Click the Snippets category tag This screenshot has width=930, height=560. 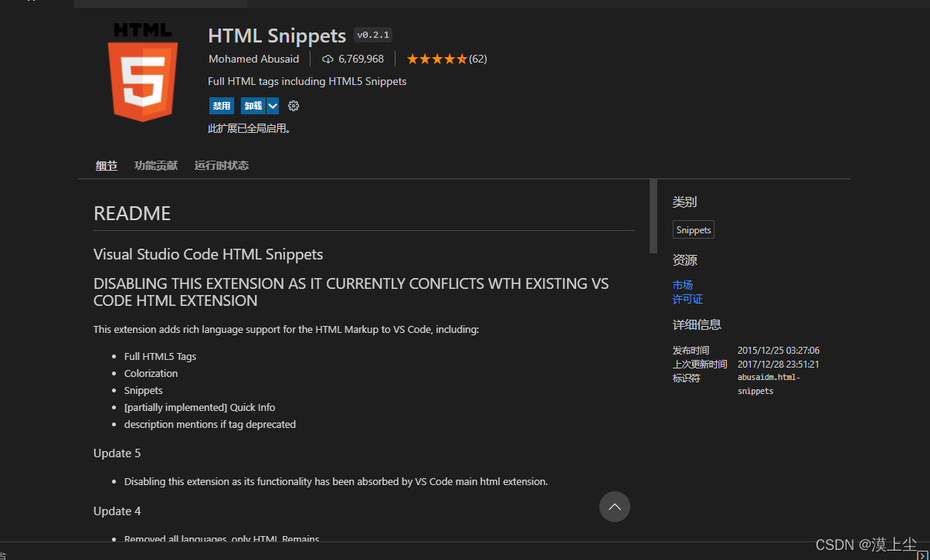coord(694,230)
